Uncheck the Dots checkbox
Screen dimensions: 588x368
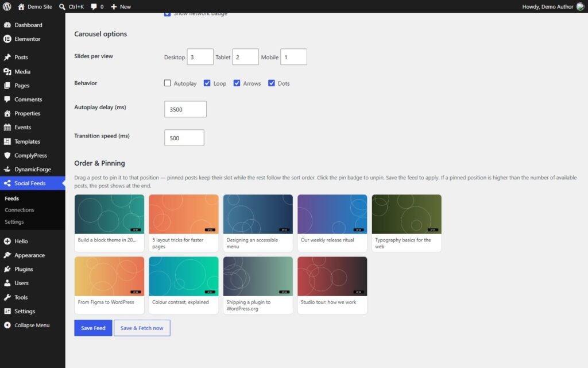pos(272,83)
